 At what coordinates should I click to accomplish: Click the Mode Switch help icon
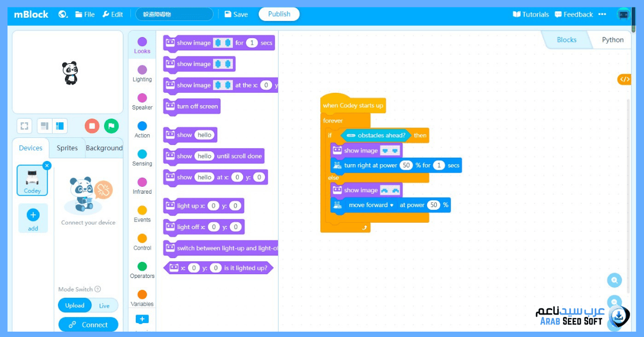pos(98,289)
